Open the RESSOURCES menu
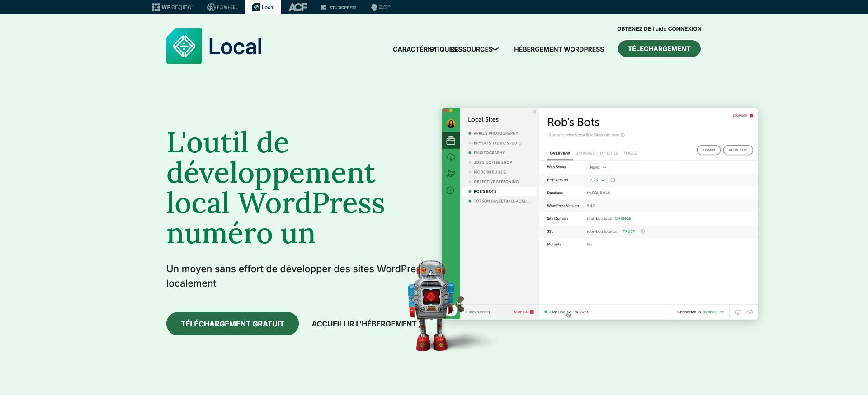Viewport: 868px width, 401px height. [x=472, y=49]
